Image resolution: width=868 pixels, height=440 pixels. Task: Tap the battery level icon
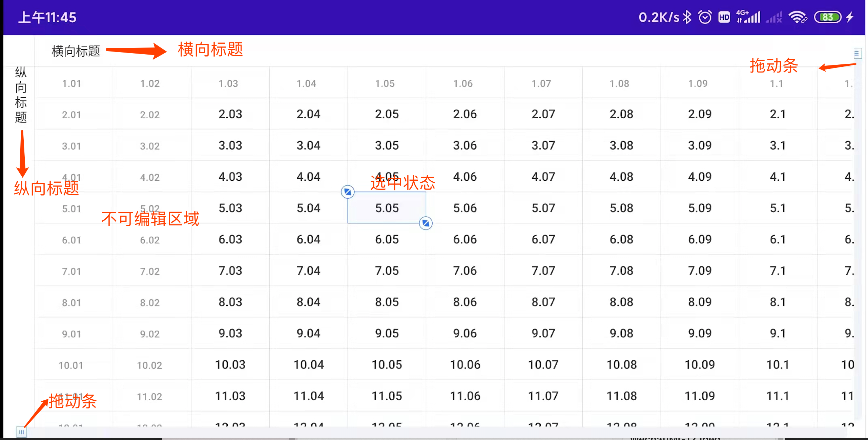coord(827,17)
